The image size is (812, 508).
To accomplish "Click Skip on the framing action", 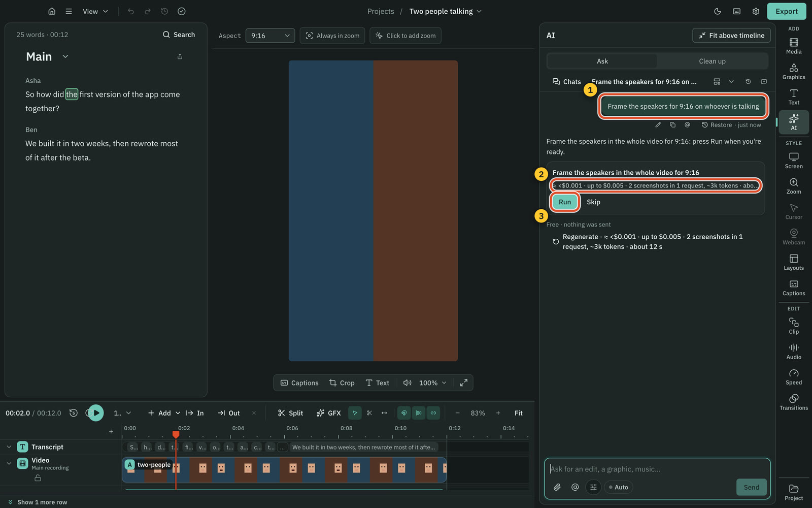I will coord(593,202).
